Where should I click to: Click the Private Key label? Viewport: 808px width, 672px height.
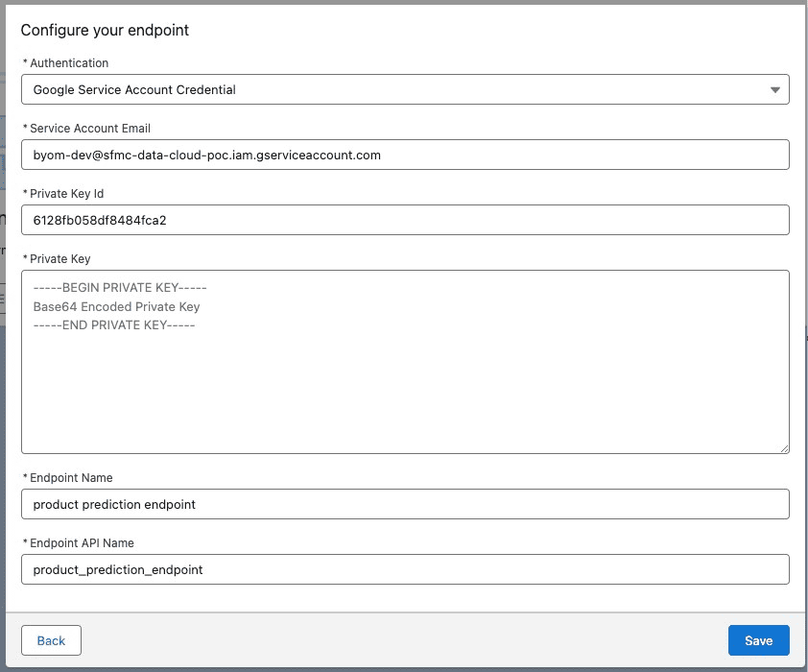pyautogui.click(x=59, y=259)
